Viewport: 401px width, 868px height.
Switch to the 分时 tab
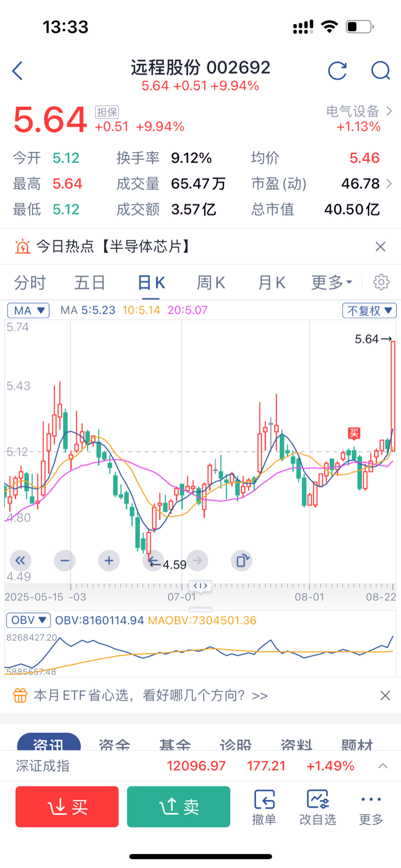click(30, 282)
